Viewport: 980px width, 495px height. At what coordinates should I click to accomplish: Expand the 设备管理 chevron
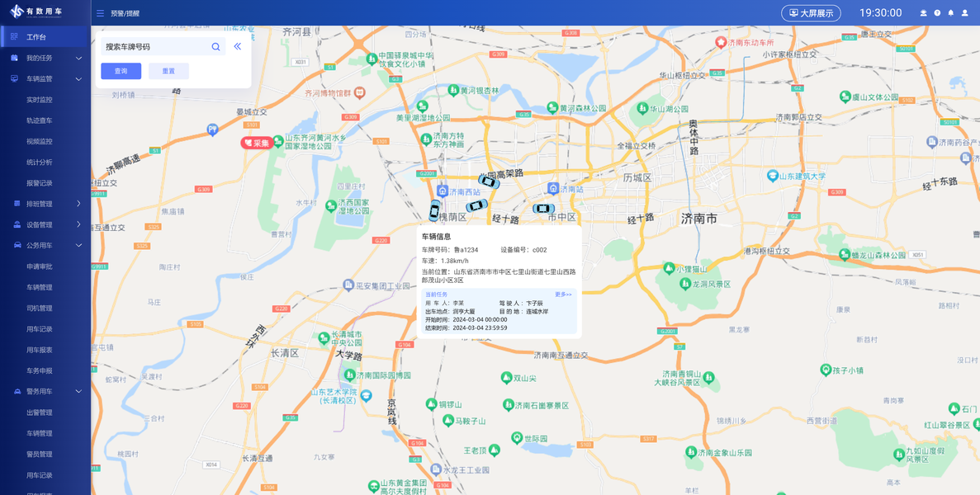click(x=78, y=224)
